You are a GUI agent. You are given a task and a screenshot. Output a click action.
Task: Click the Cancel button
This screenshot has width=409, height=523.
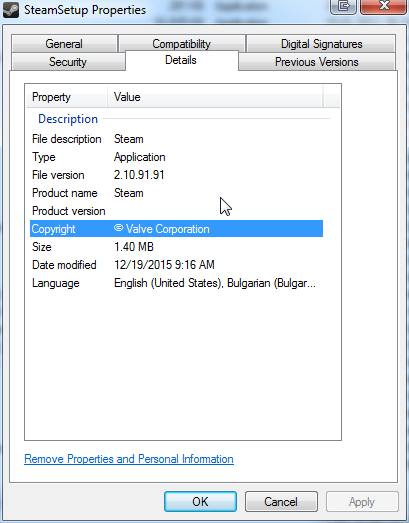pos(281,501)
